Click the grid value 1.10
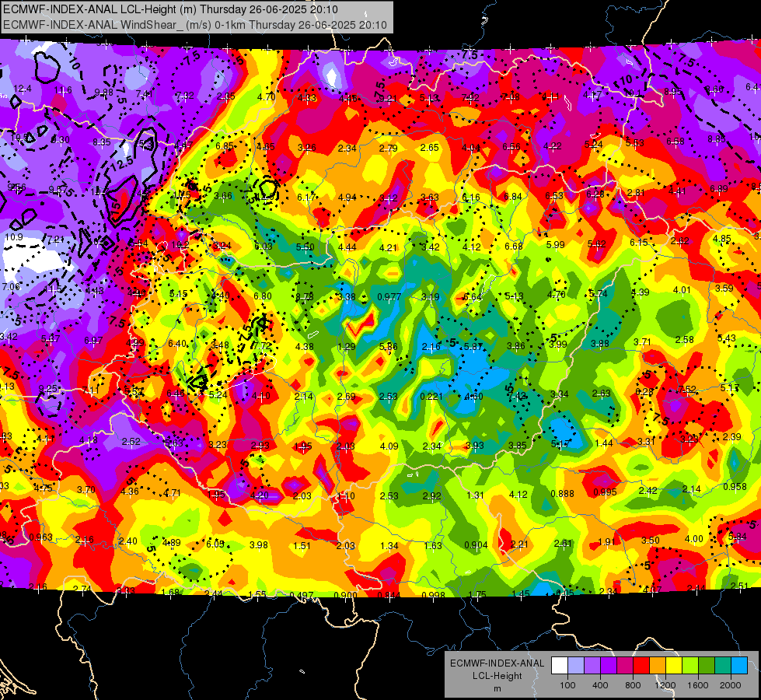This screenshot has height=700, width=761. 346,496
